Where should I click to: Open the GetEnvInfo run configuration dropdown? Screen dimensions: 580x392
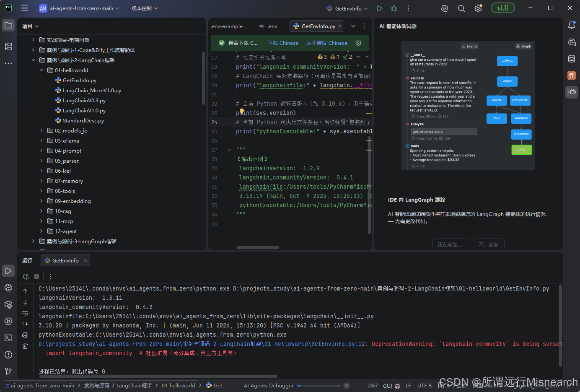pyautogui.click(x=347, y=8)
